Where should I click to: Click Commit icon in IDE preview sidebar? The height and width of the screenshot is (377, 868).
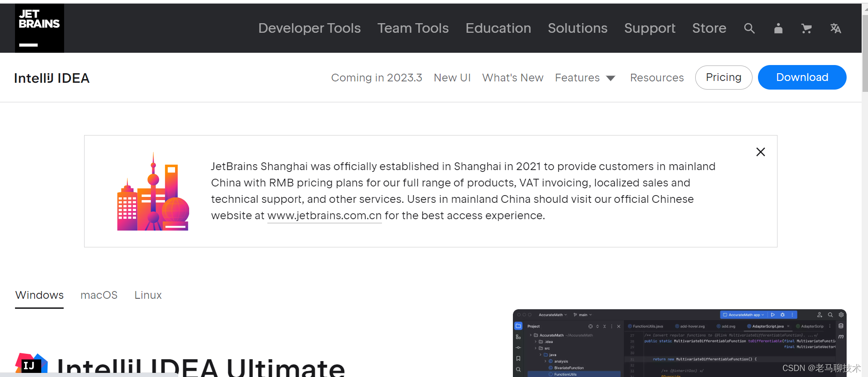pos(518,347)
